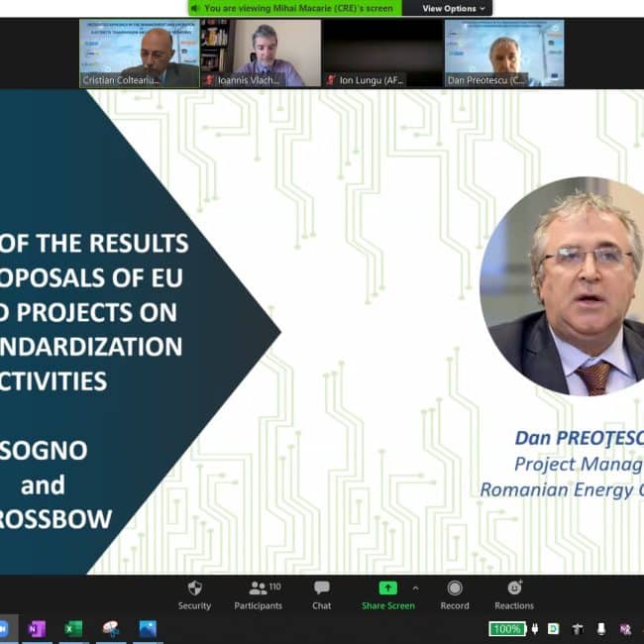Open the Participants panel
Image resolution: width=644 pixels, height=644 pixels.
coord(259,594)
